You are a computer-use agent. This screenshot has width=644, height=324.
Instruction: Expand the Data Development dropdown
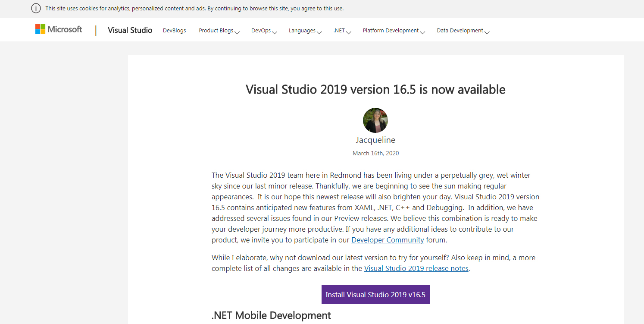463,31
